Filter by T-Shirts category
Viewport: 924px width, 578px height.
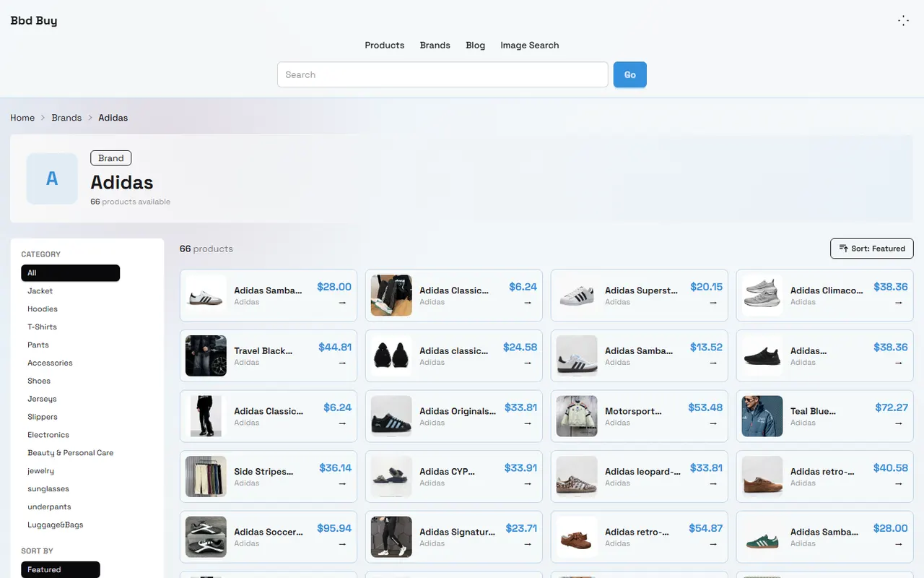tap(71, 327)
